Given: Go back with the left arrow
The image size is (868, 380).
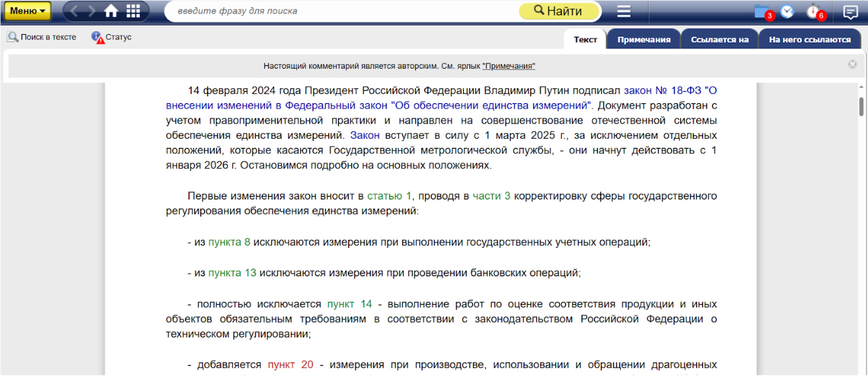Looking at the screenshot, I should (x=75, y=11).
